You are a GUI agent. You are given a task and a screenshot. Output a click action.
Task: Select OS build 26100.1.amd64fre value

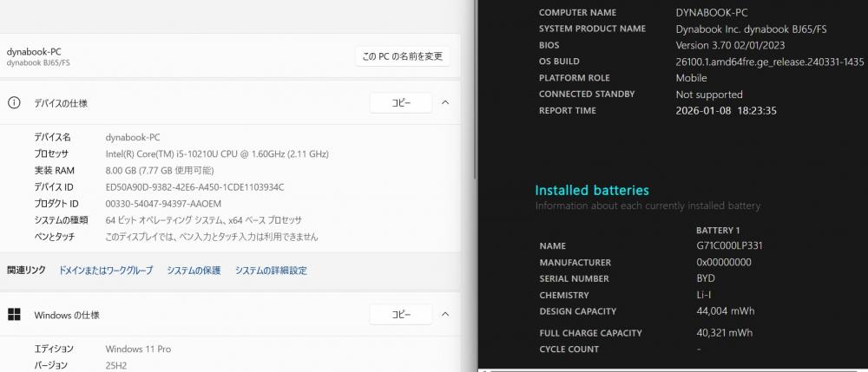pos(770,62)
